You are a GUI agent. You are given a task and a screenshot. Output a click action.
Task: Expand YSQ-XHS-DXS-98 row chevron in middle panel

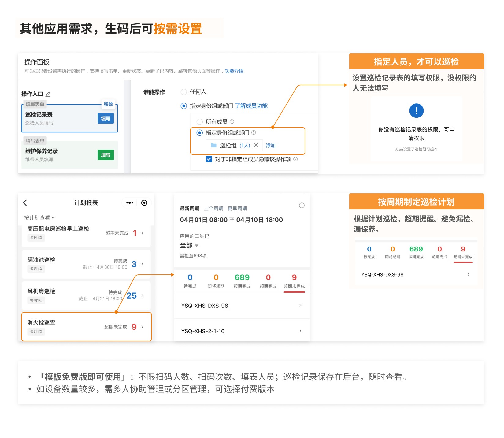(300, 306)
